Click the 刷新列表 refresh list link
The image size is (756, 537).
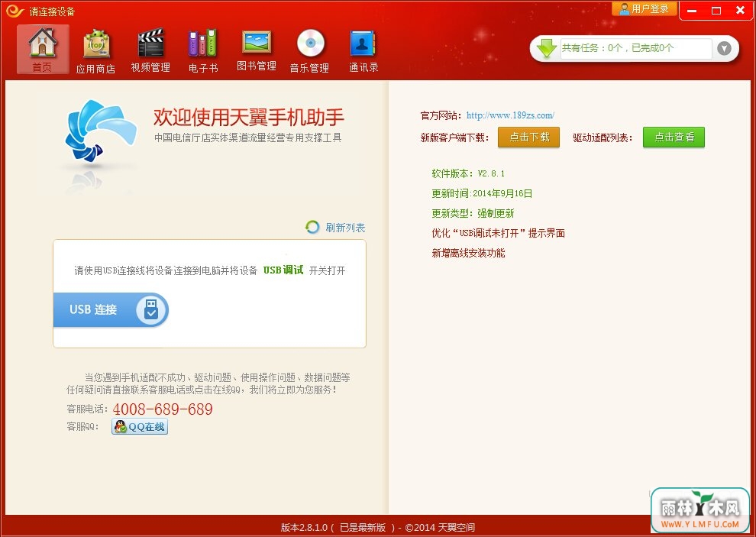pyautogui.click(x=345, y=227)
